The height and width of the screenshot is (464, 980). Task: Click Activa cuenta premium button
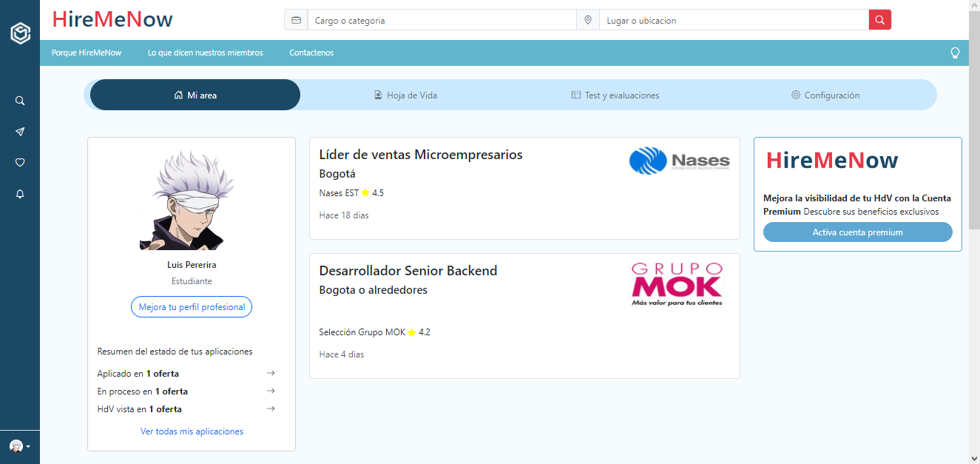point(858,232)
